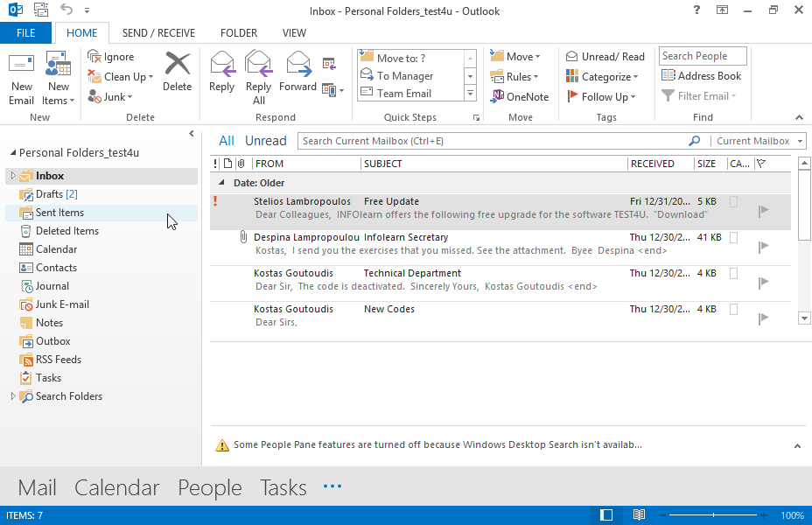Show All messages filter

click(227, 141)
